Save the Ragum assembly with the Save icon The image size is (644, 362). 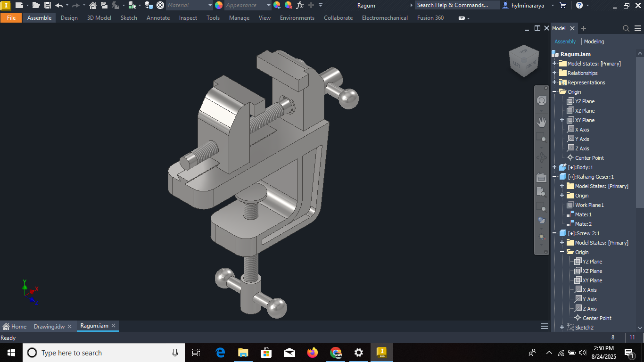coord(48,5)
